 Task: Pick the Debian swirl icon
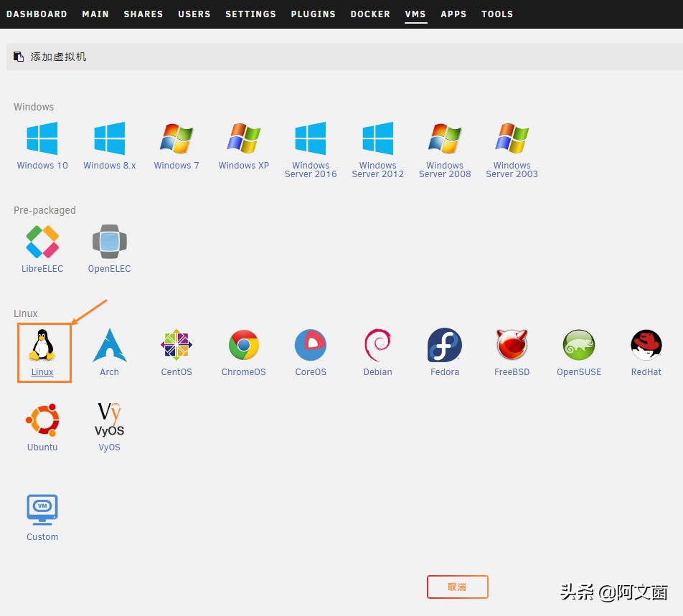[377, 345]
